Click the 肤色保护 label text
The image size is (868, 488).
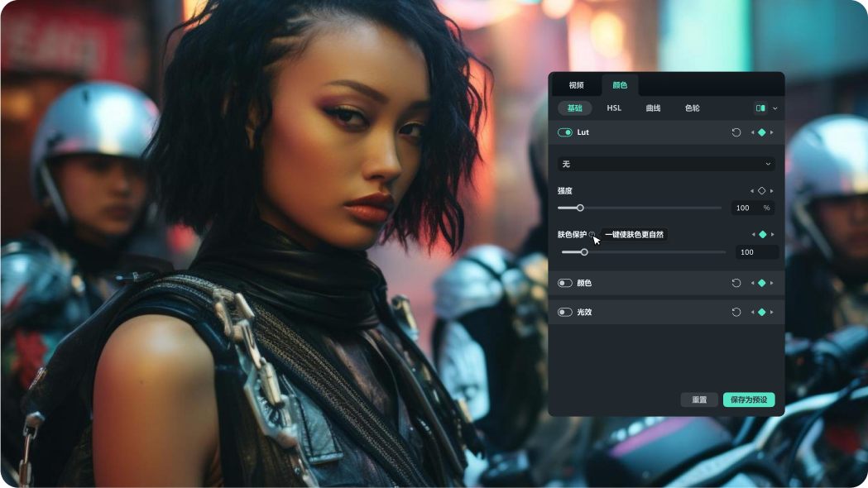point(572,235)
